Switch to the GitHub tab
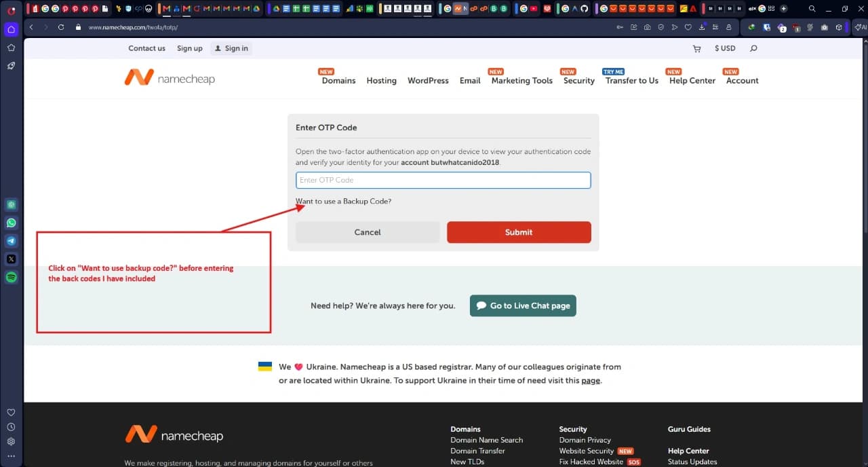The height and width of the screenshot is (467, 868). click(584, 9)
